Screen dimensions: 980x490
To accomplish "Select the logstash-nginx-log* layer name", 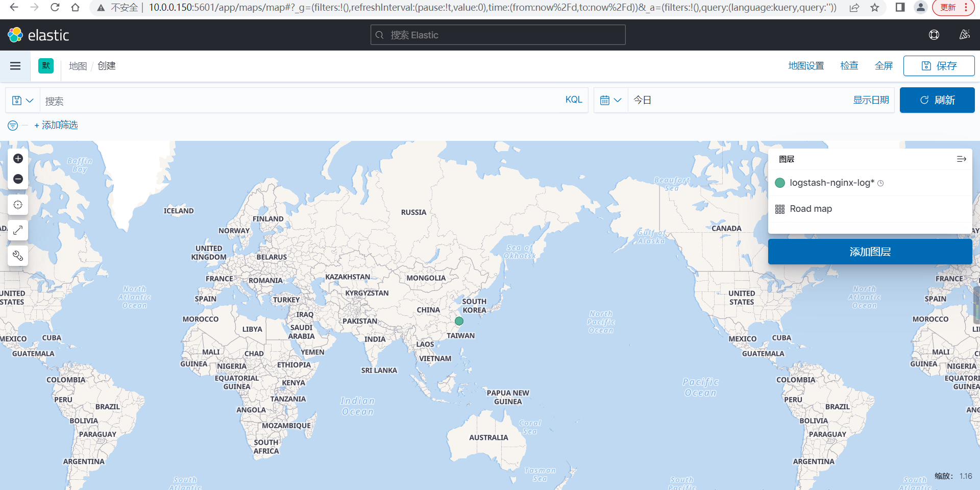I will click(x=832, y=183).
